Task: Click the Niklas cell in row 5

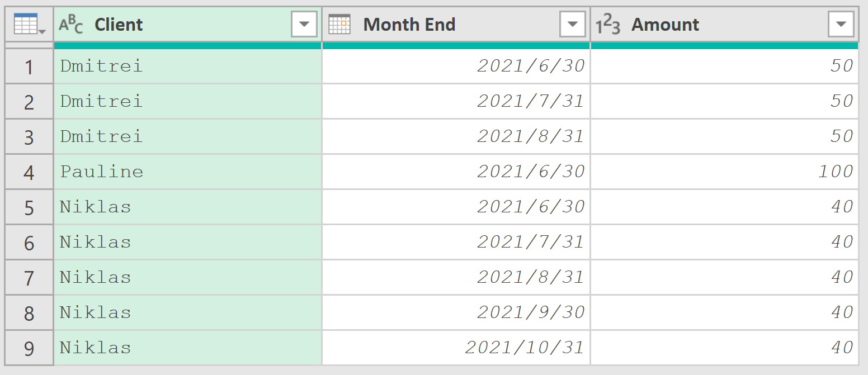Action: click(188, 207)
